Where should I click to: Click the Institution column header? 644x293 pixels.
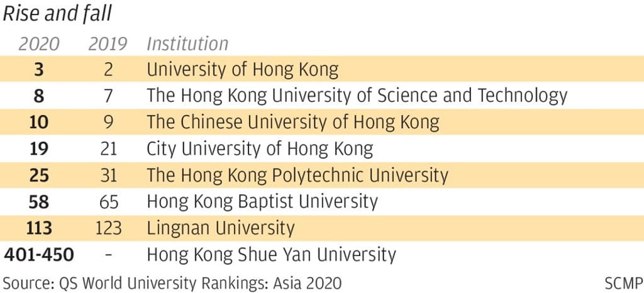(x=187, y=44)
